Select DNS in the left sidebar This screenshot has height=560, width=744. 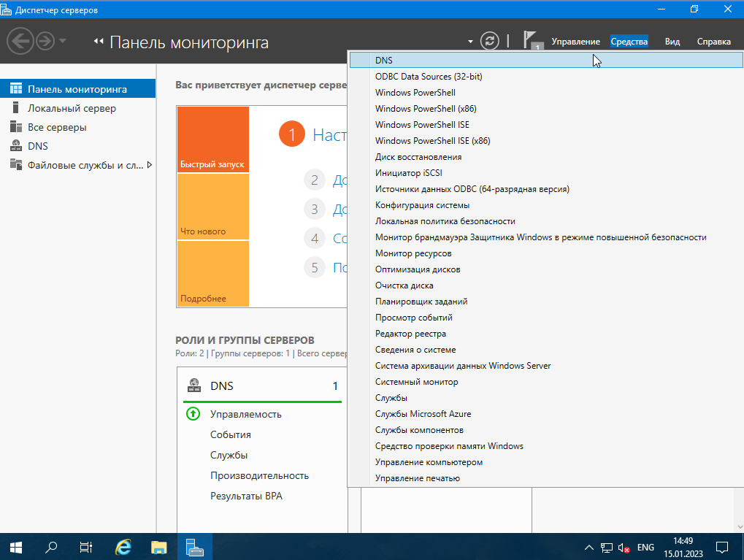(x=78, y=146)
